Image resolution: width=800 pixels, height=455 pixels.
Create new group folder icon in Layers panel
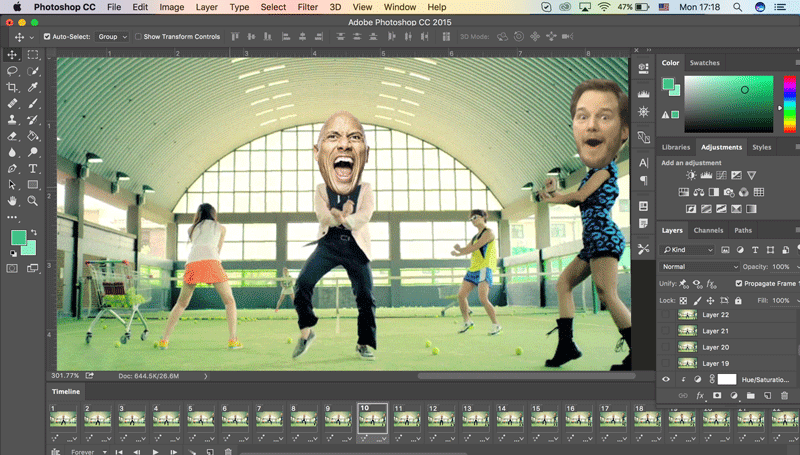pyautogui.click(x=751, y=395)
